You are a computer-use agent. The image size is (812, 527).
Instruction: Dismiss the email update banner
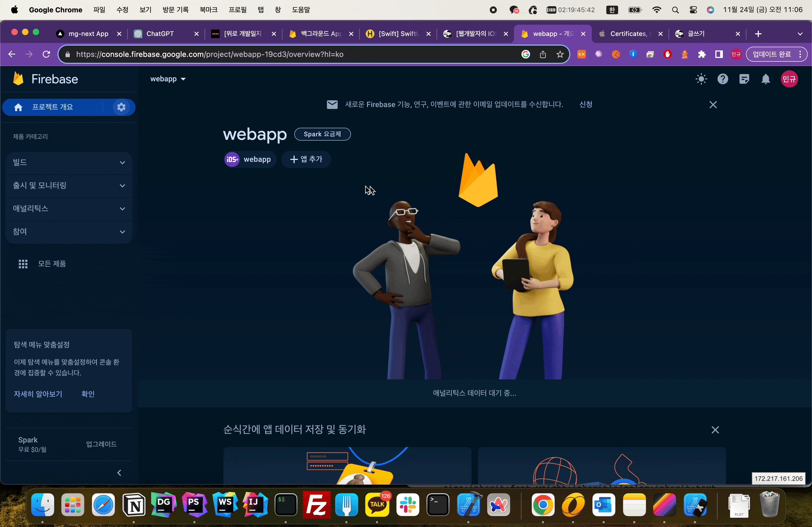point(713,105)
